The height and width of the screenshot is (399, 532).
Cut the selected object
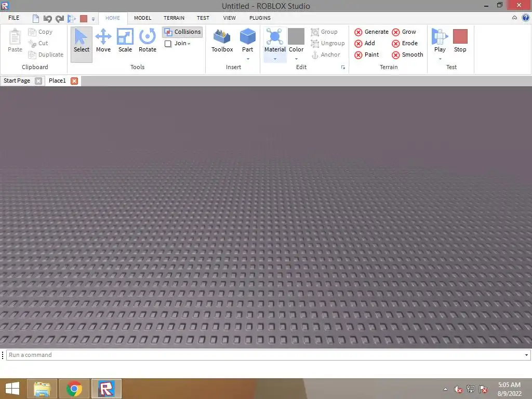(38, 43)
